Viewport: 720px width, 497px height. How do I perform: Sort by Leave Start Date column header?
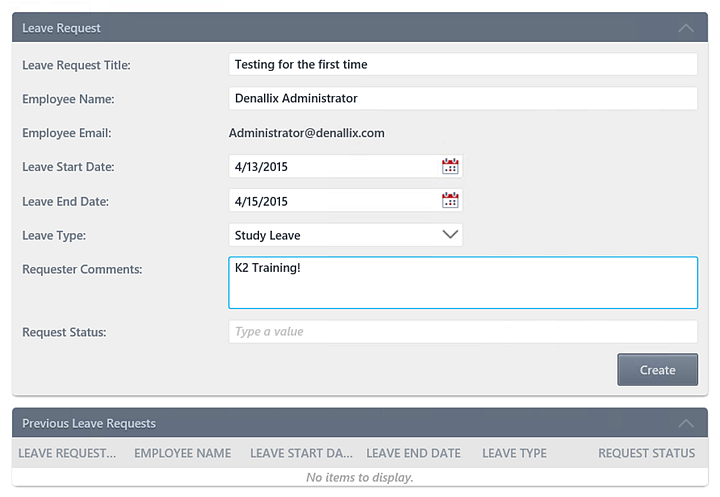pos(302,453)
